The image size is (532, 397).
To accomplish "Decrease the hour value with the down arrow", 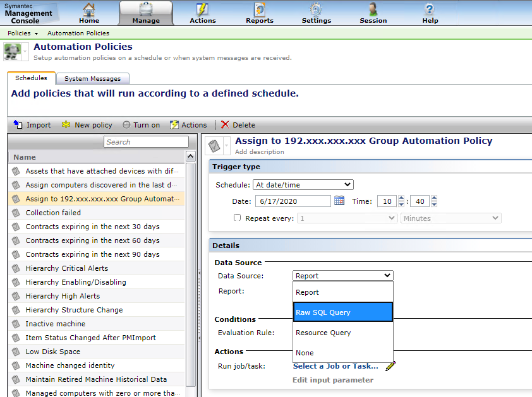I will click(x=401, y=204).
